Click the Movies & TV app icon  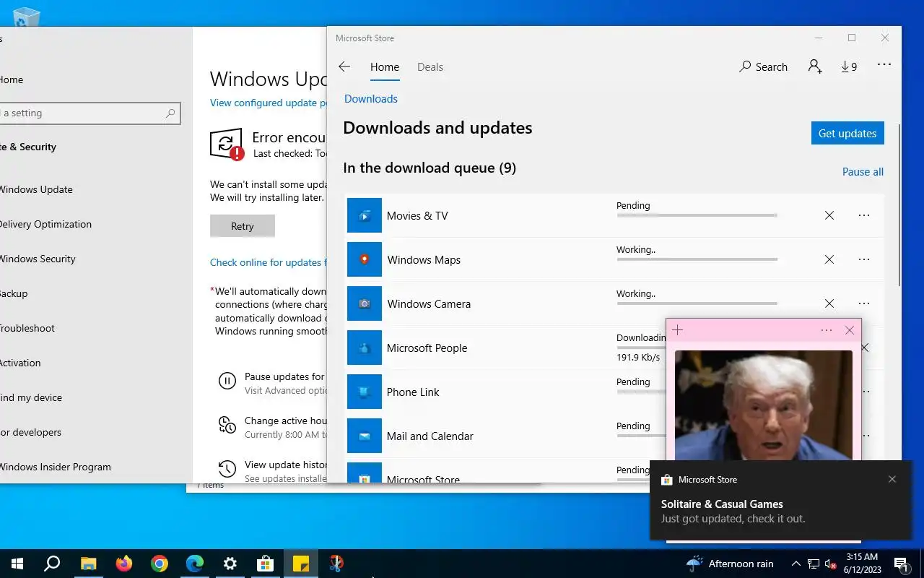pos(365,215)
